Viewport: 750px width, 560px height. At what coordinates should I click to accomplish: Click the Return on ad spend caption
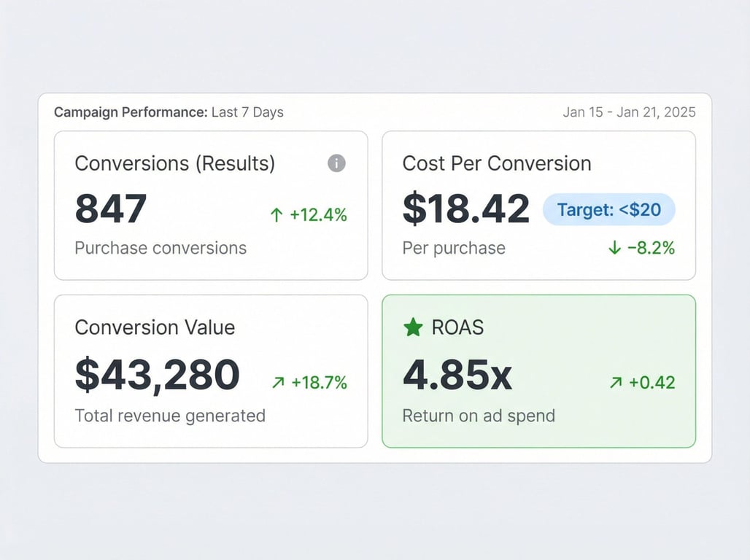[479, 416]
